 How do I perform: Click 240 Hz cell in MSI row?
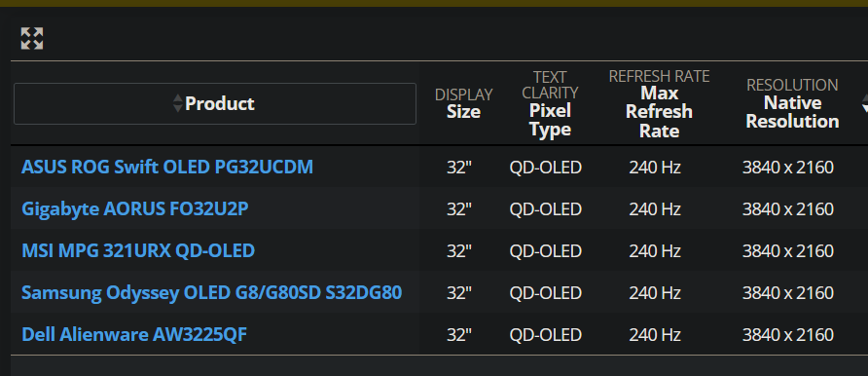coord(654,251)
